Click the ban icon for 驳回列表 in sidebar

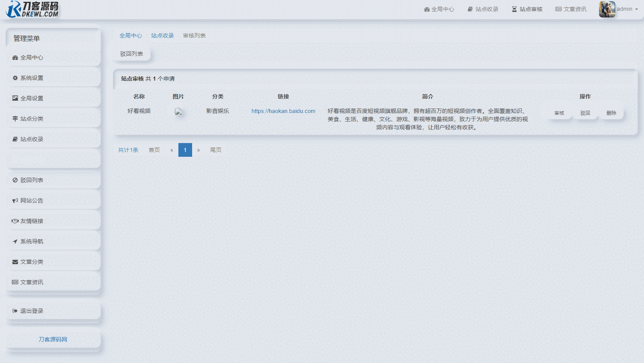[x=15, y=180]
